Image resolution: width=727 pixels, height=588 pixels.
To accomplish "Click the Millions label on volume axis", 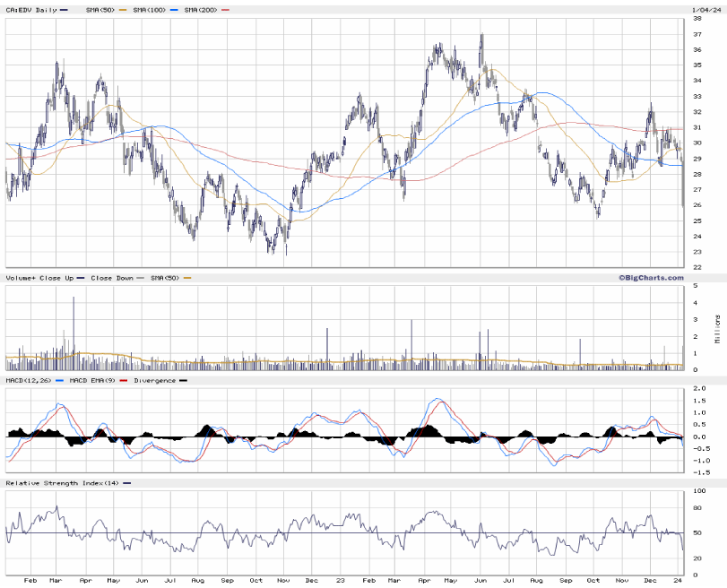I will [x=718, y=330].
